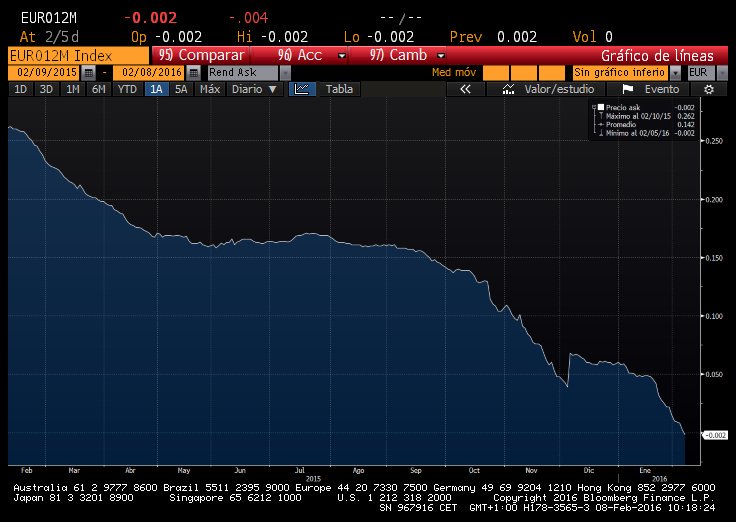Expand the Sin gráfico inferior dropdown
This screenshot has width=736, height=522.
675,73
